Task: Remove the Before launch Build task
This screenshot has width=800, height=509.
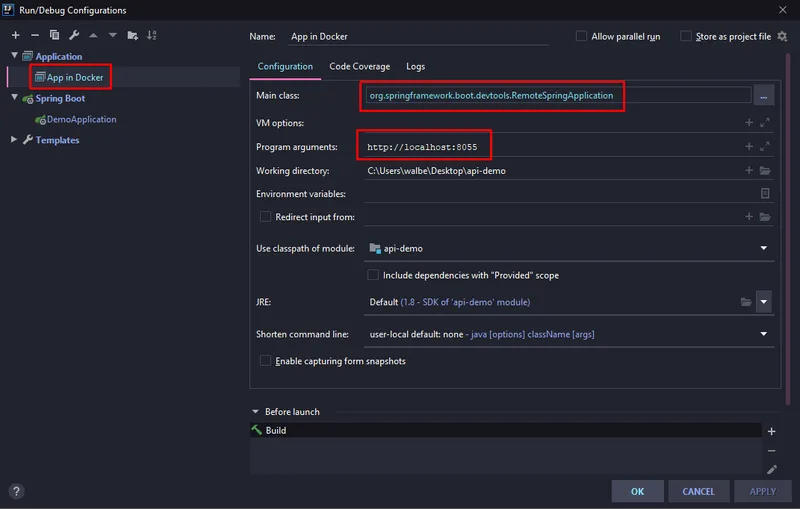Action: point(771,451)
